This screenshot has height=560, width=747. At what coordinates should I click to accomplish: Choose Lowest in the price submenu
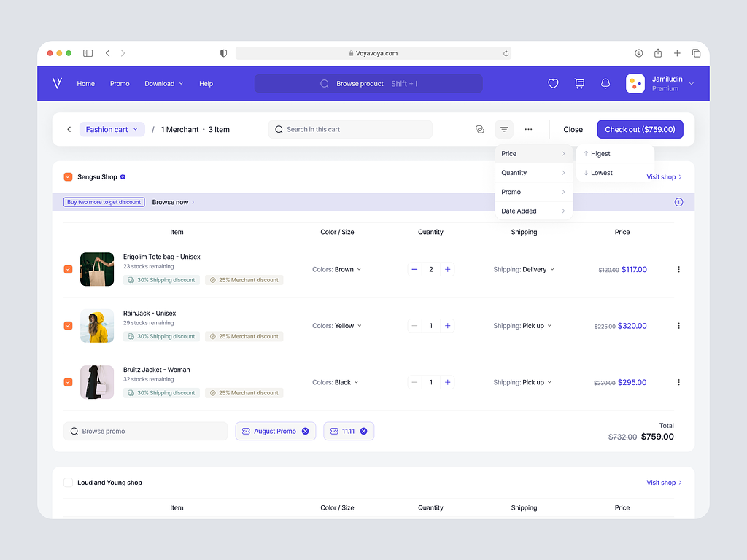(601, 173)
